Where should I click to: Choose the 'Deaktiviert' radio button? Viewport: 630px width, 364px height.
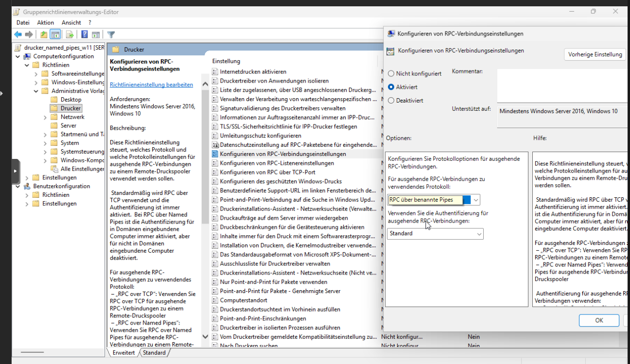click(x=391, y=101)
